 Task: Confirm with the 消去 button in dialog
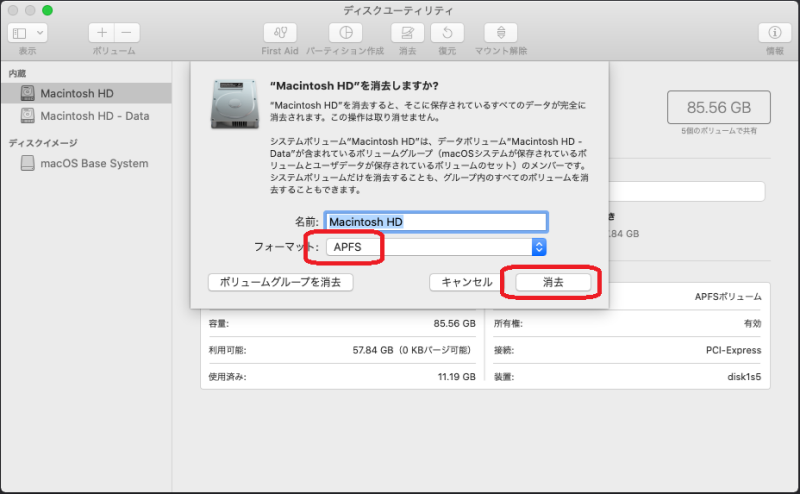553,282
